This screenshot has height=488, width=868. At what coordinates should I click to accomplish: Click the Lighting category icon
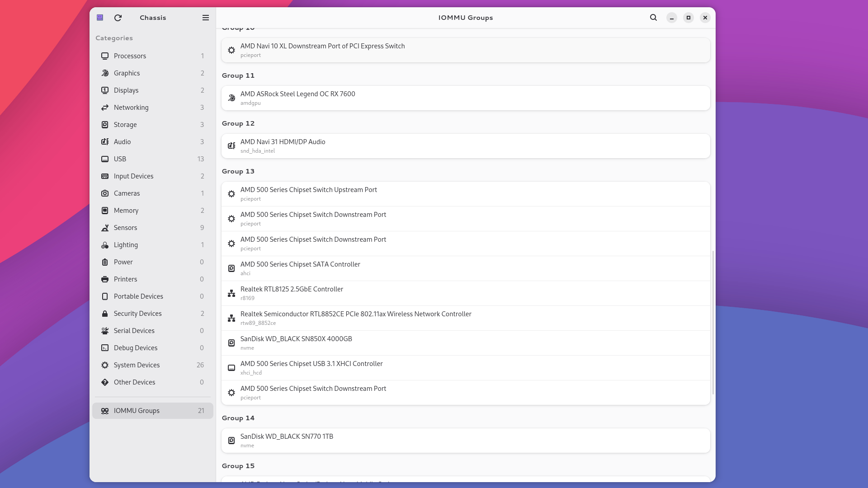(x=105, y=245)
